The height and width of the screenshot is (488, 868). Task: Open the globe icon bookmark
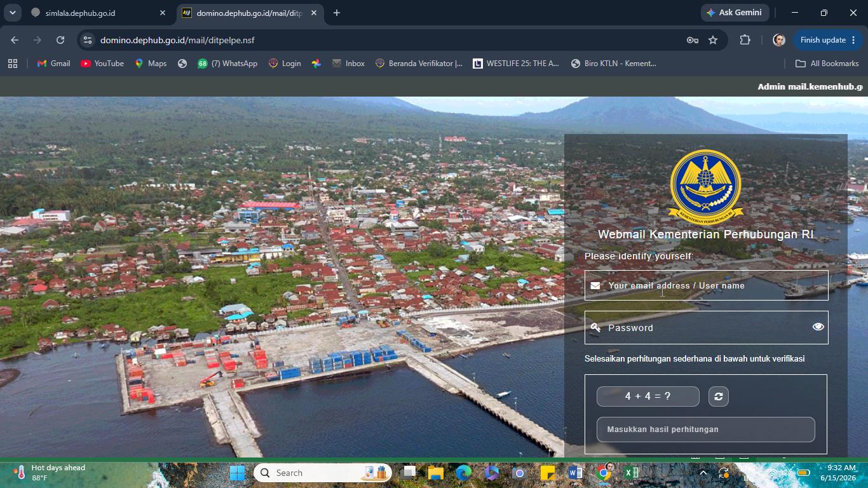click(182, 64)
